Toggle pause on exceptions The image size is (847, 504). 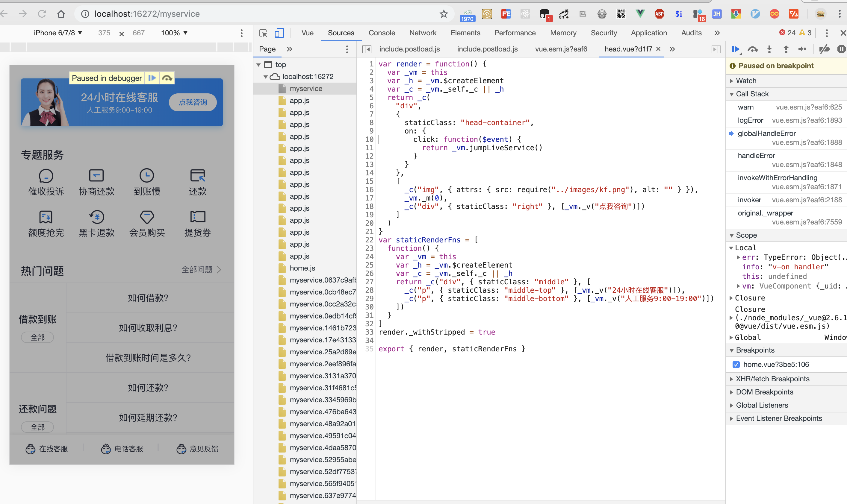tap(841, 50)
